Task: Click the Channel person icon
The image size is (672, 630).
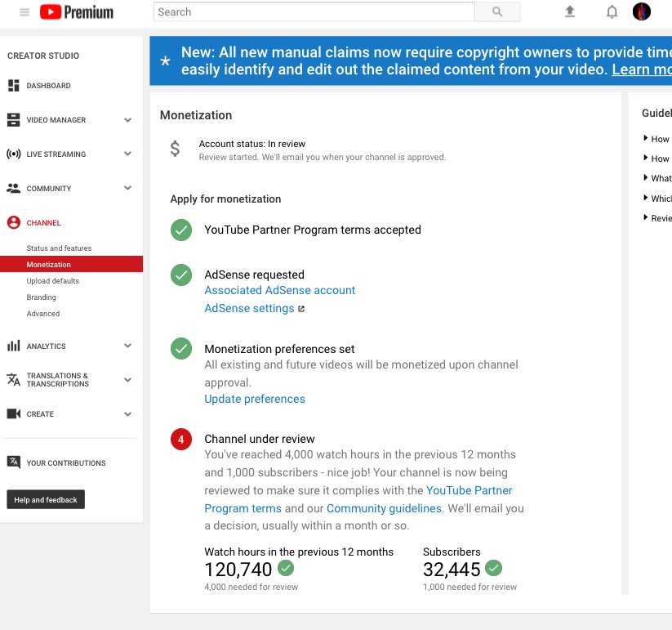Action: pos(13,222)
